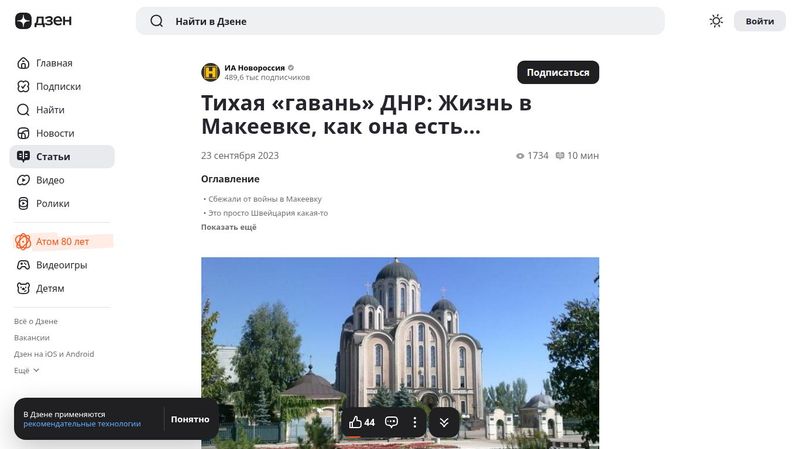Open ИА Новороссия channel avatar

point(210,72)
